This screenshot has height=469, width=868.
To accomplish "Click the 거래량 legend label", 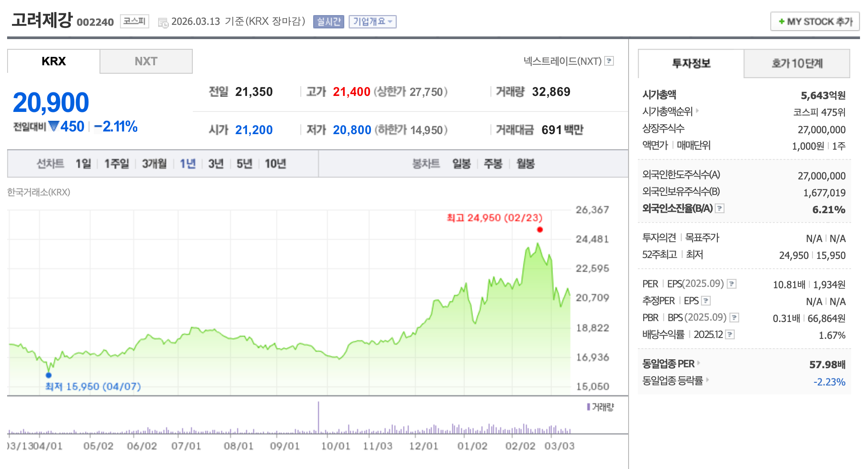I will click(601, 407).
